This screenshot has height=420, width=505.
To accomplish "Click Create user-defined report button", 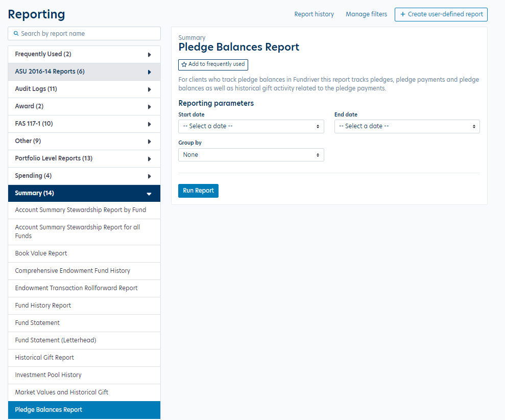I will coord(441,14).
